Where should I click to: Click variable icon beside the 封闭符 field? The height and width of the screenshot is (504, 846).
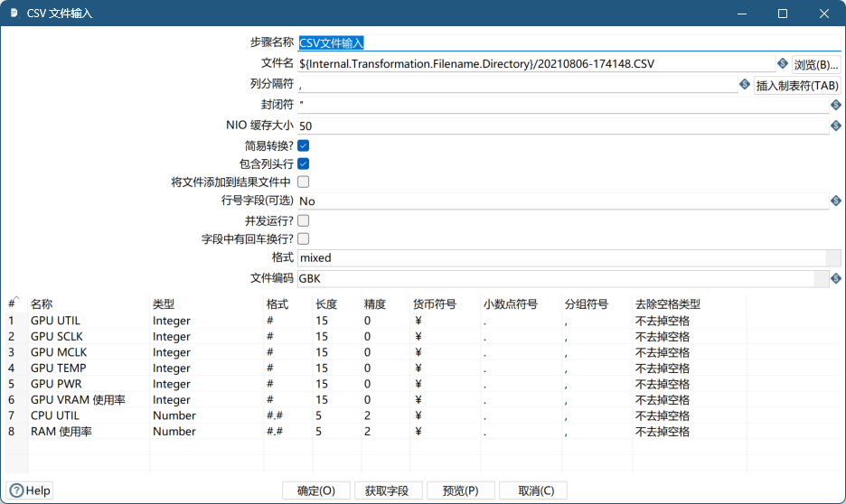coord(835,105)
